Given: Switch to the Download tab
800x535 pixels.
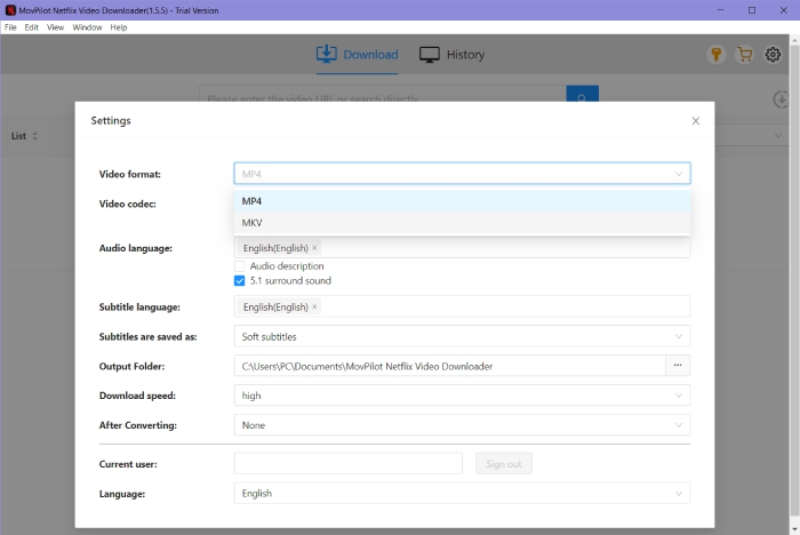Looking at the screenshot, I should pos(357,55).
